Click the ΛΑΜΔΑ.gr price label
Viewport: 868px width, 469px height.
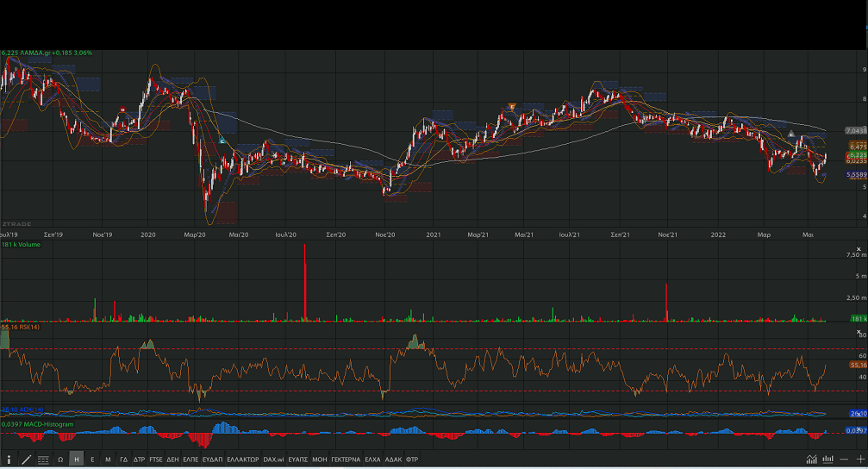47,53
